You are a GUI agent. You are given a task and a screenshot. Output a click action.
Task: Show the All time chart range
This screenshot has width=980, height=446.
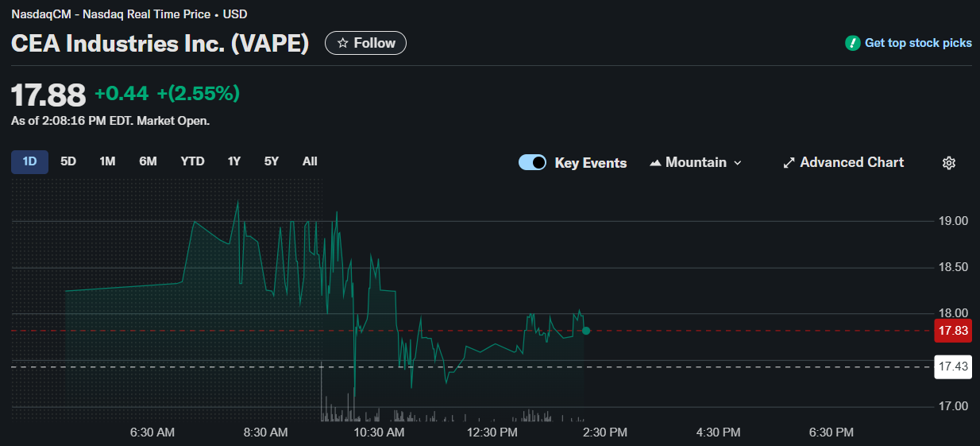click(310, 161)
